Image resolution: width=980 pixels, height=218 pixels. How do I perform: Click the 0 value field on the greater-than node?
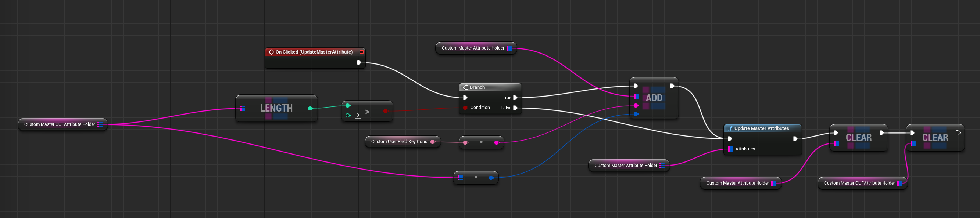tap(358, 116)
